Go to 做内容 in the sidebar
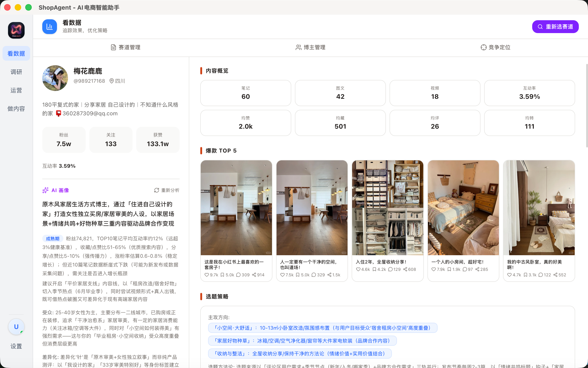Screen dimensions: 588x368 16,109
